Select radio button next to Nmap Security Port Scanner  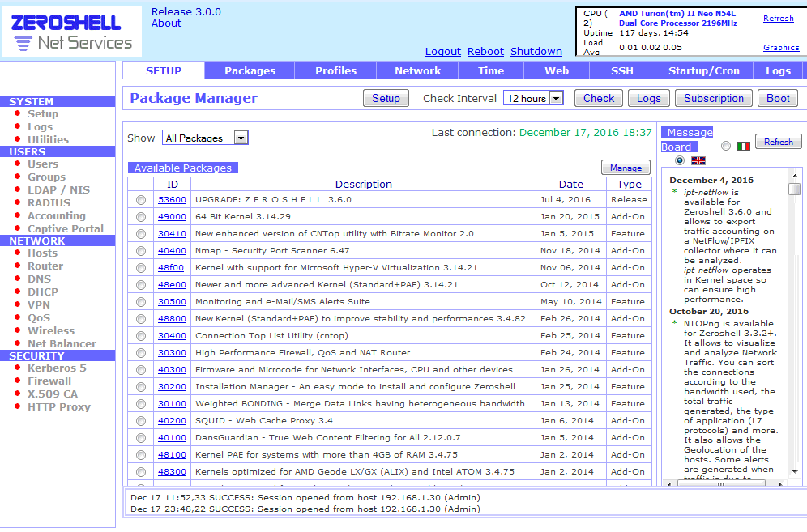tap(140, 250)
